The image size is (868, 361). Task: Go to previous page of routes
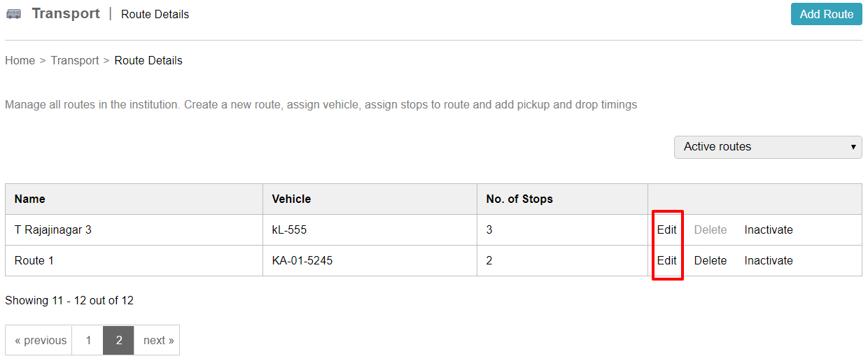41,340
